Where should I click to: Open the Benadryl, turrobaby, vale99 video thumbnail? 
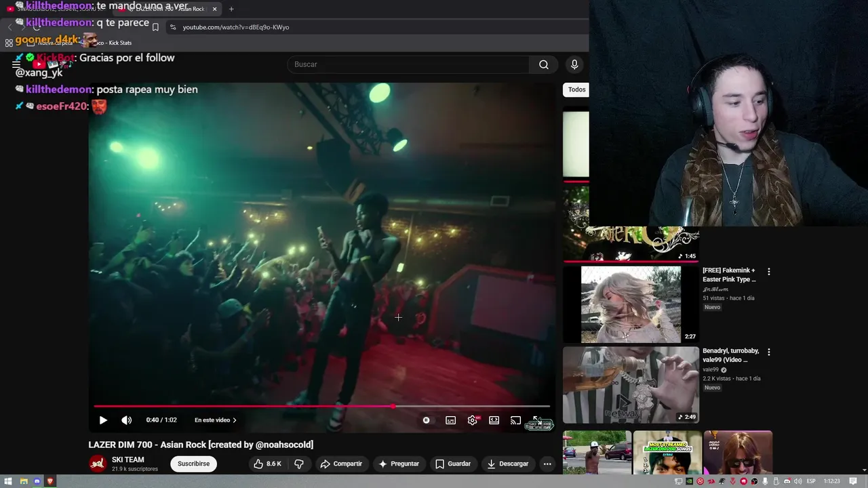[631, 385]
